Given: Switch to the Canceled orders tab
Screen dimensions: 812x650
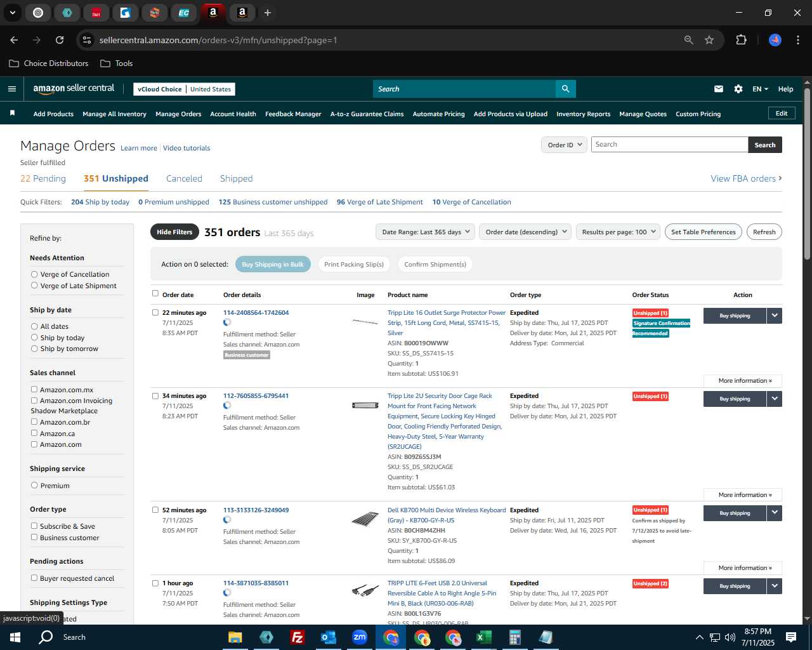Looking at the screenshot, I should tap(184, 178).
